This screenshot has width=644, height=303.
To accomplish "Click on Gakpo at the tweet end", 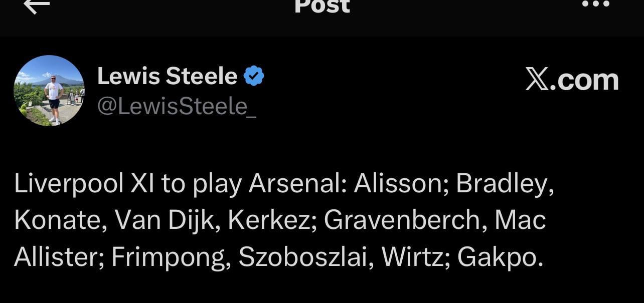I will pyautogui.click(x=499, y=257).
